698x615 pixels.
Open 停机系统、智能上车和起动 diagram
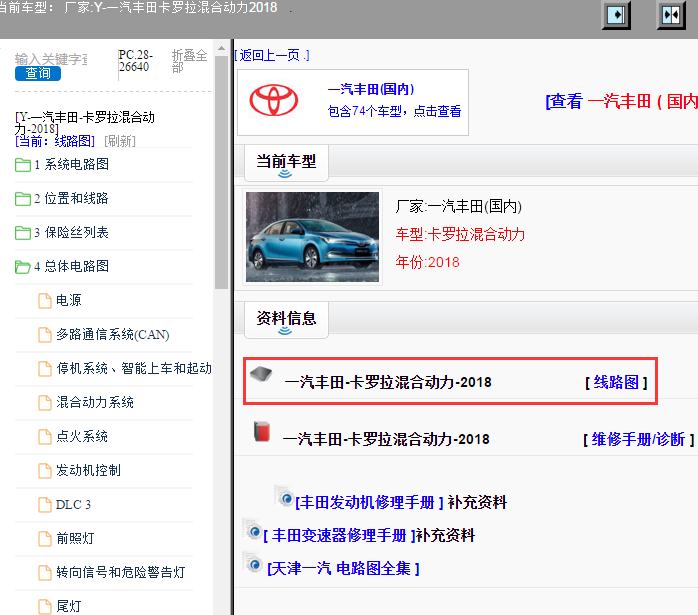click(134, 368)
